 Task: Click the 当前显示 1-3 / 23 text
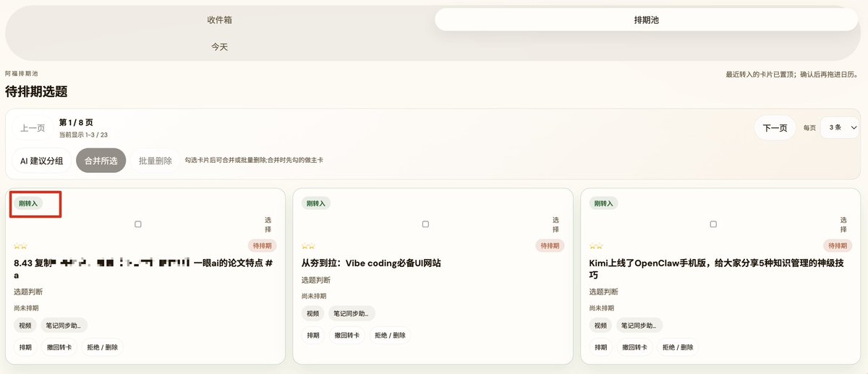coord(83,135)
